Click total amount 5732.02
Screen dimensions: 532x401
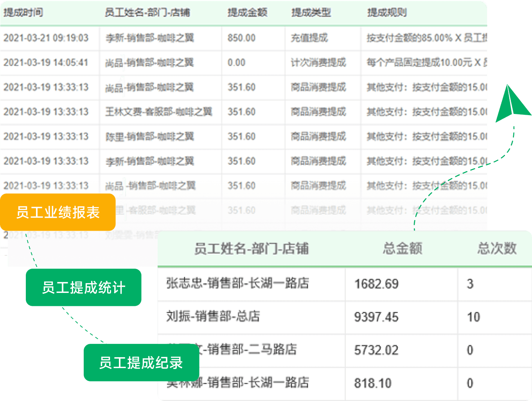coord(376,350)
